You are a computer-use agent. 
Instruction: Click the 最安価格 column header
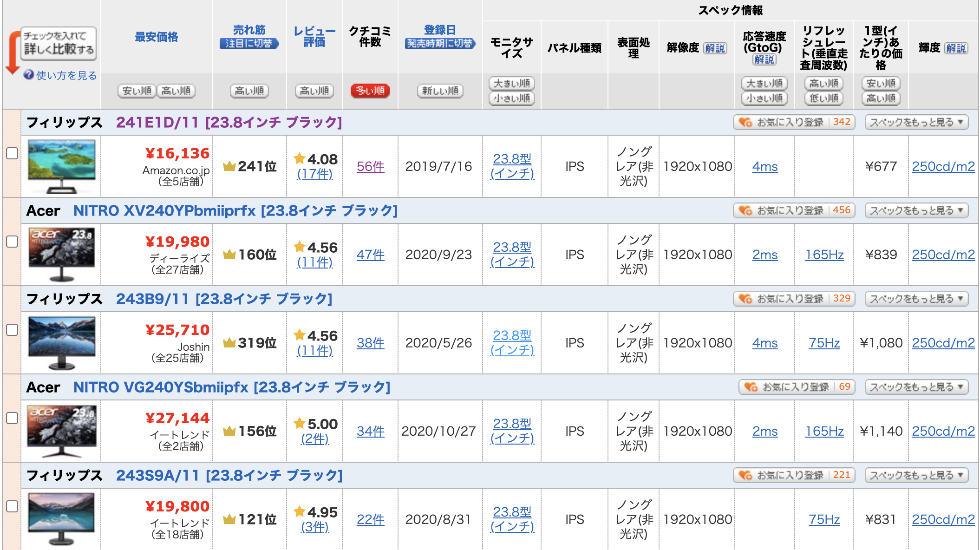pos(157,37)
